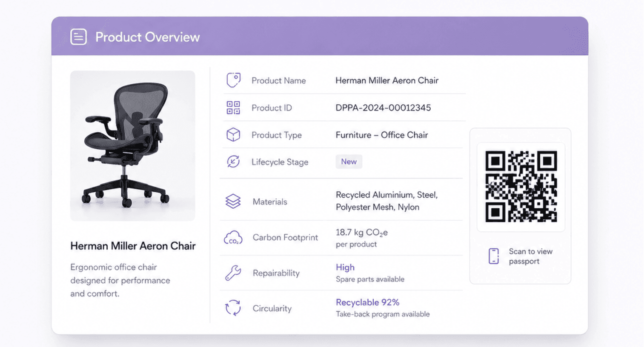Click the document icon beside Product Overview

pos(78,37)
